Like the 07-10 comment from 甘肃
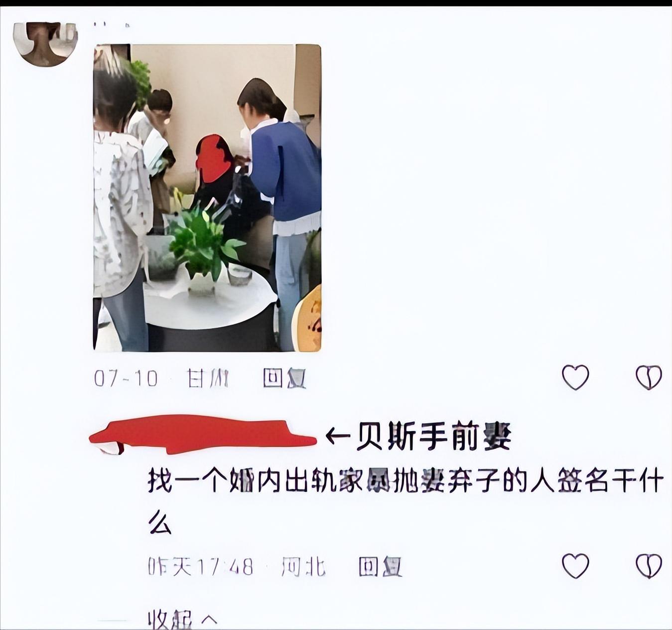This screenshot has width=672, height=630. tap(575, 377)
